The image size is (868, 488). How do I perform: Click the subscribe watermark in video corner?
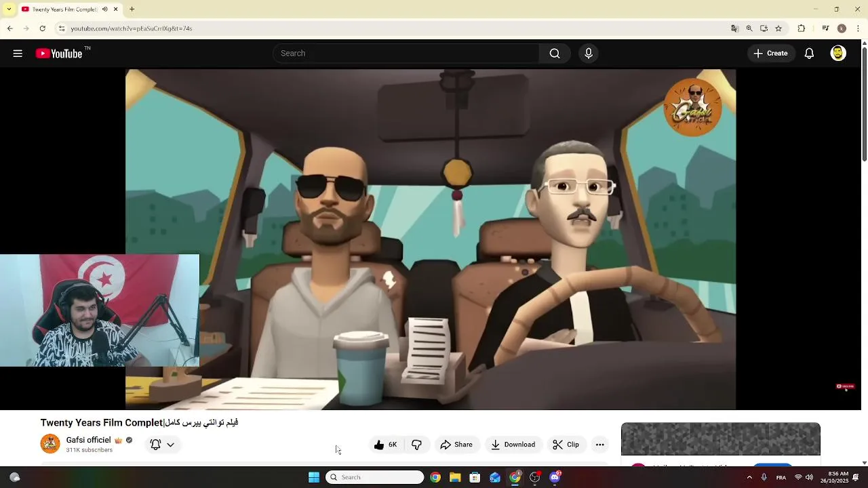[x=845, y=386]
